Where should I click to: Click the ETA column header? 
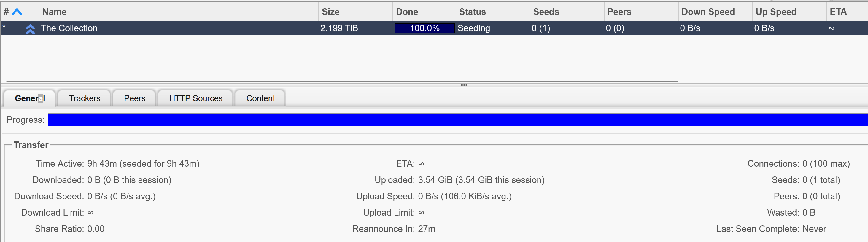(847, 12)
